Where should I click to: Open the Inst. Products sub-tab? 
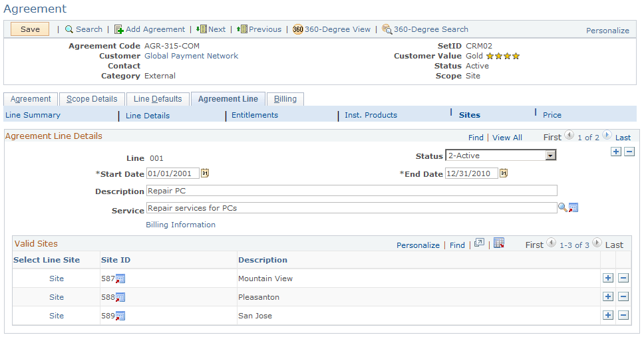pyautogui.click(x=371, y=116)
